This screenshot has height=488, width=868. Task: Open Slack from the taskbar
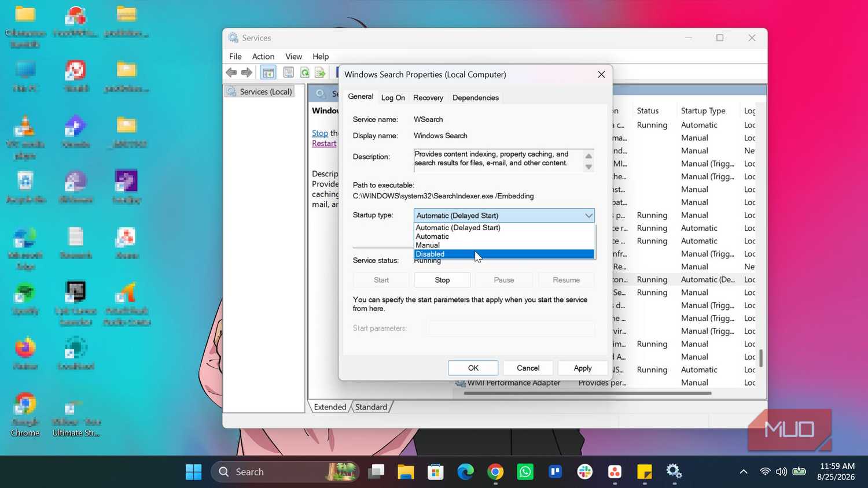pos(585,472)
